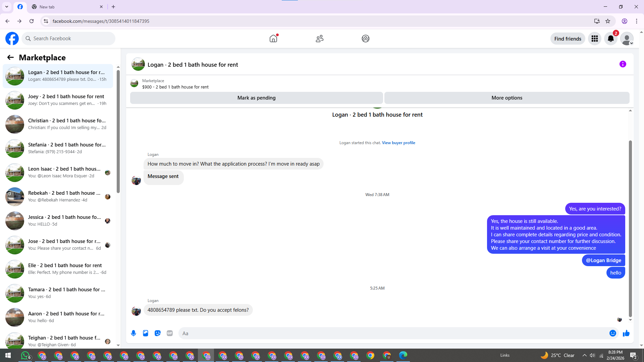Click the Mark as pending button
This screenshot has width=644, height=362.
tap(256, 98)
